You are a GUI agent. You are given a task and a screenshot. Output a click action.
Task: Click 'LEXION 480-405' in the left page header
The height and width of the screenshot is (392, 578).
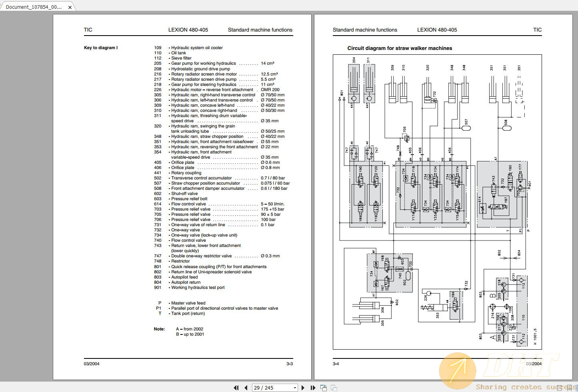(188, 30)
